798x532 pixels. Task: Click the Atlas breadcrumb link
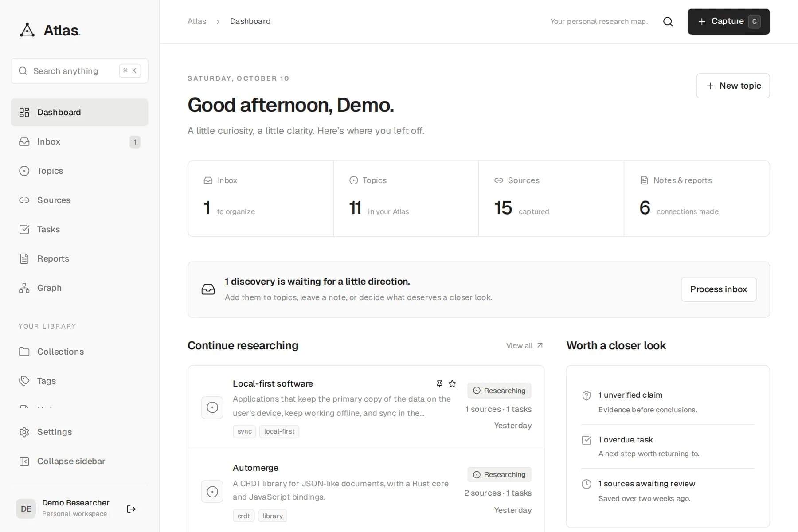(x=197, y=21)
